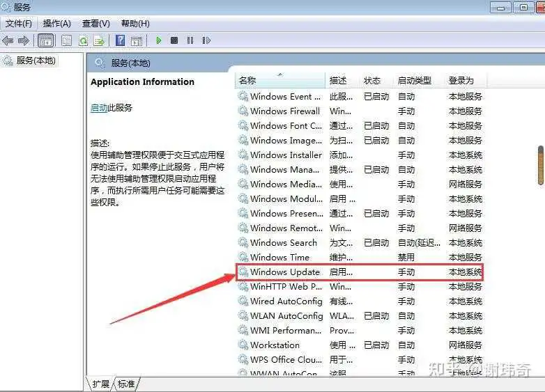Select the Windows Search service
This screenshot has width=545, height=392.
tap(360, 243)
